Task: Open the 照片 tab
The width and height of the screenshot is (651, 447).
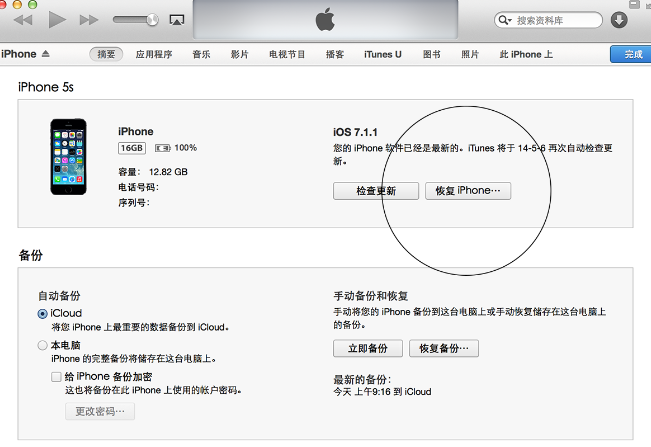Action: (x=470, y=54)
